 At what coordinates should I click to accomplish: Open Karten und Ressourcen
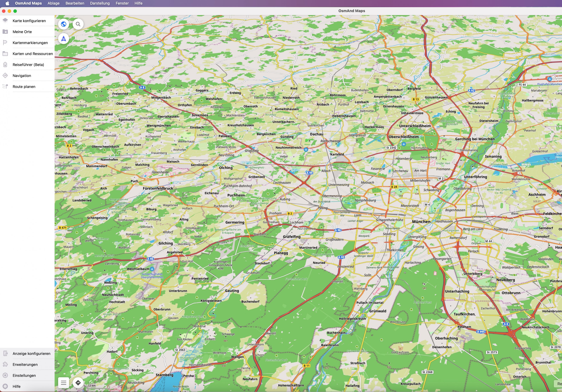coord(32,54)
